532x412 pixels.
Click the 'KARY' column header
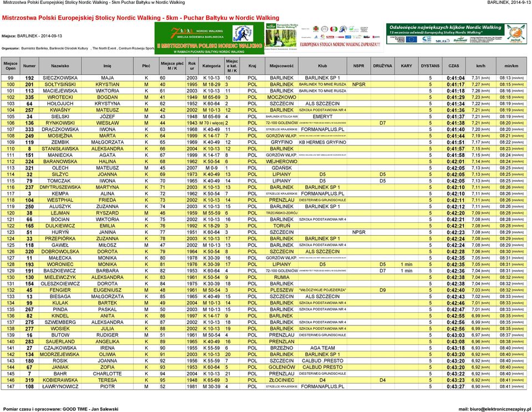point(406,66)
